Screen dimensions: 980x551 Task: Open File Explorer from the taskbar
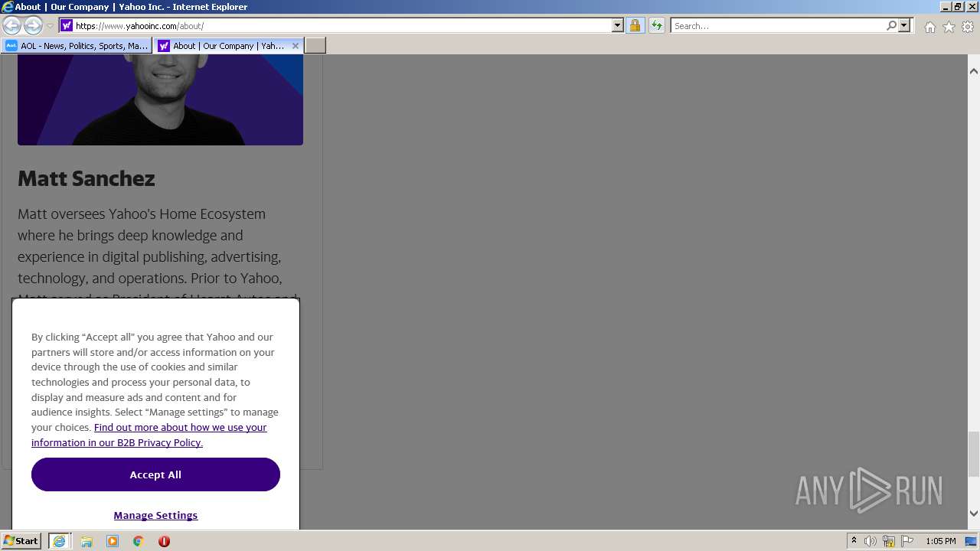(x=87, y=541)
